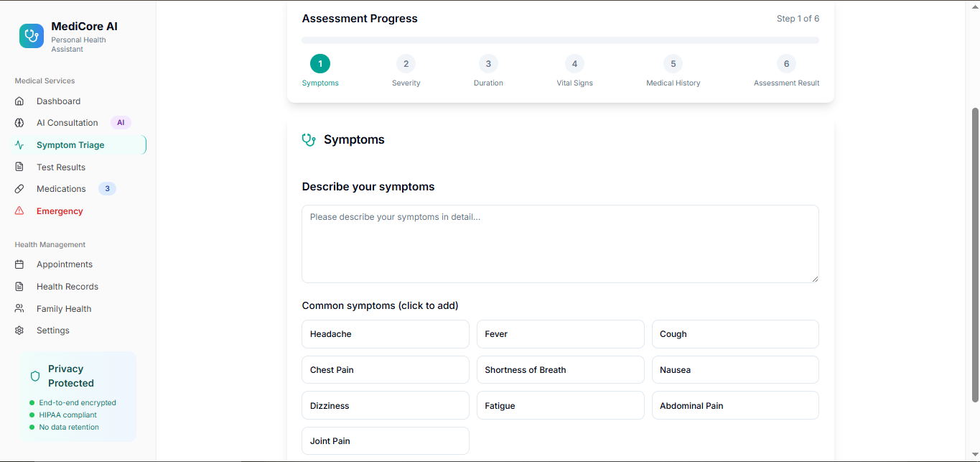The image size is (980, 462).
Task: Select step 6 Assessment Result
Action: [786, 64]
